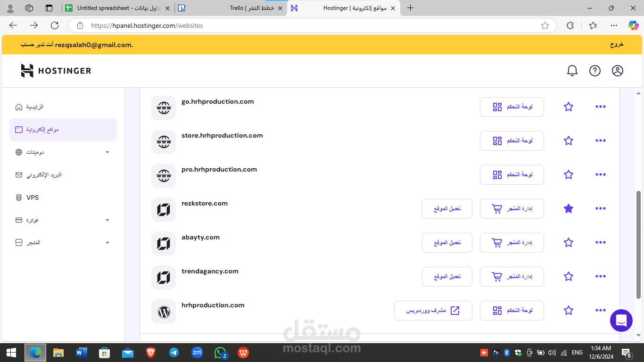
Task: Unfavorite rezkstore.com using its filled star
Action: coord(569,209)
